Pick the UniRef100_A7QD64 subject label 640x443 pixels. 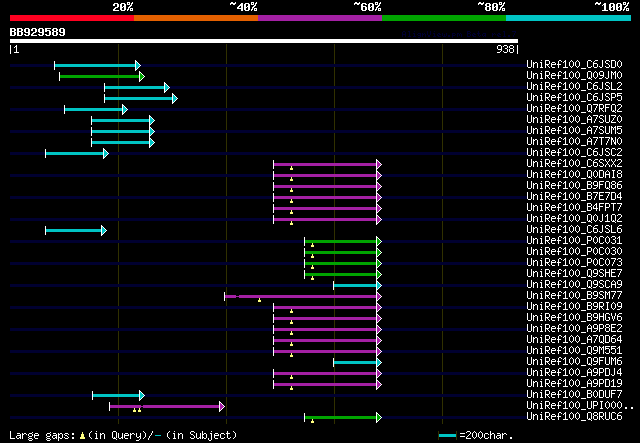coord(574,340)
